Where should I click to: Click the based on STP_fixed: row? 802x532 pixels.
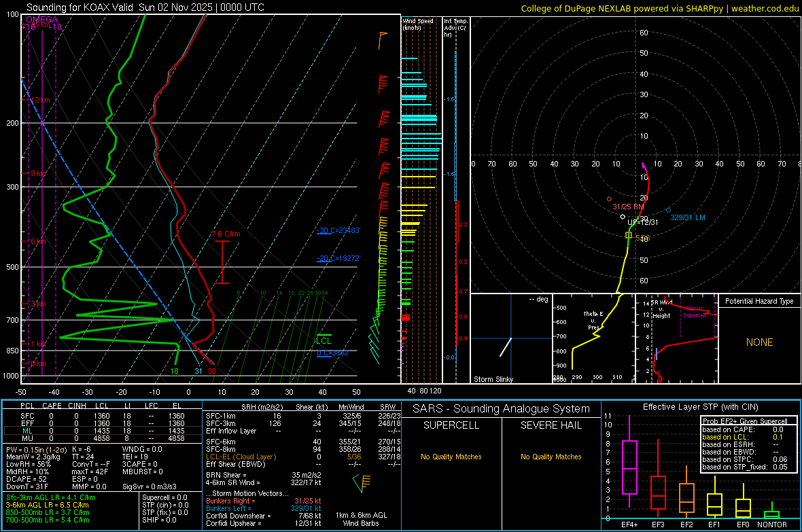pos(745,467)
